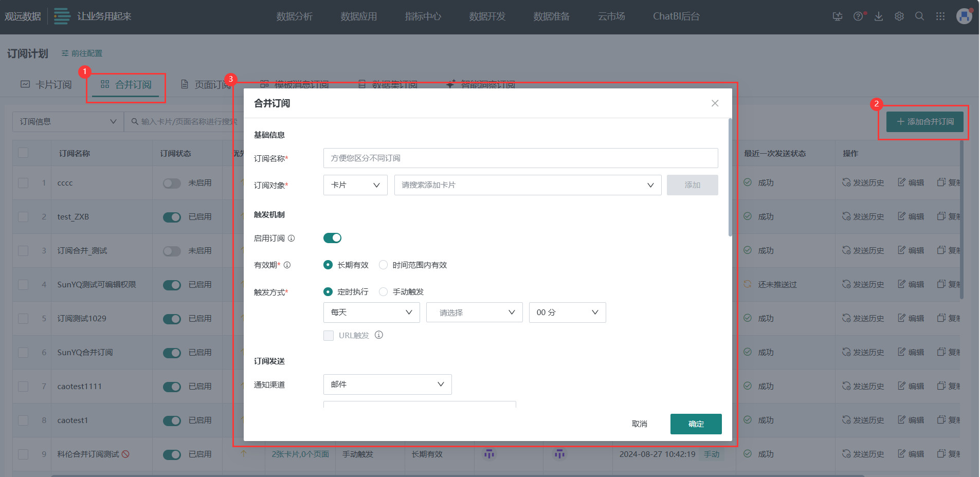Image resolution: width=980 pixels, height=477 pixels.
Task: Click the help question-mark icon in top bar
Action: [858, 16]
